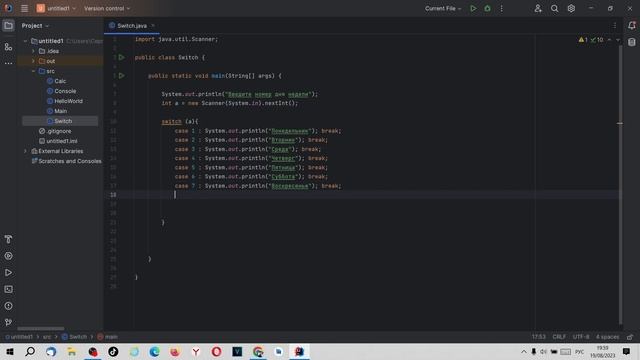Viewport: 640px width, 360px height.
Task: Open the Structure tool window icon
Action: click(x=8, y=47)
